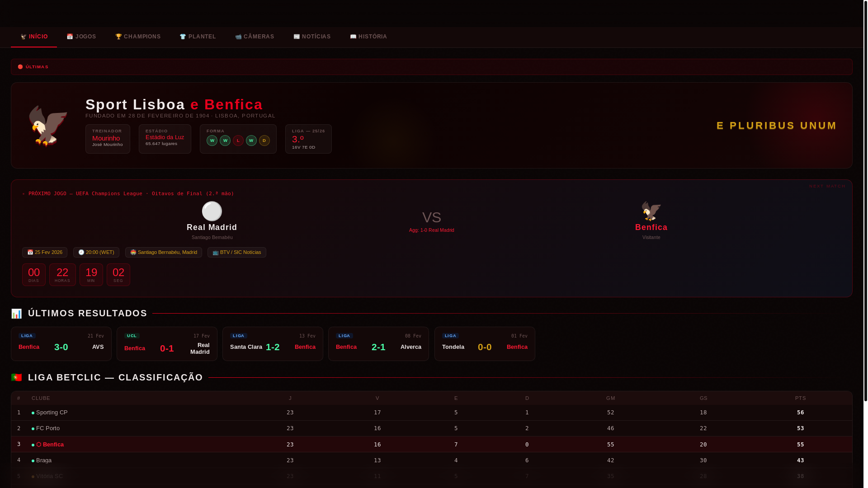Select the Benfica row in classification
This screenshot has height=488, width=868.
[x=432, y=445]
